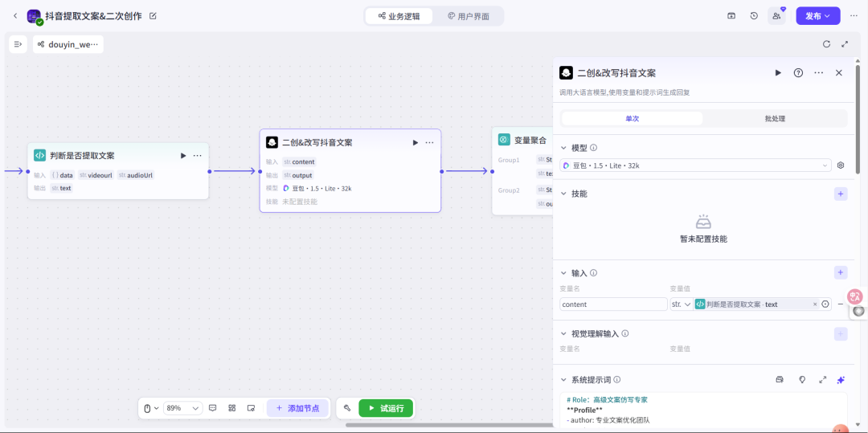The height and width of the screenshot is (433, 868).
Task: Open version history clock icon in top bar
Action: tap(754, 16)
